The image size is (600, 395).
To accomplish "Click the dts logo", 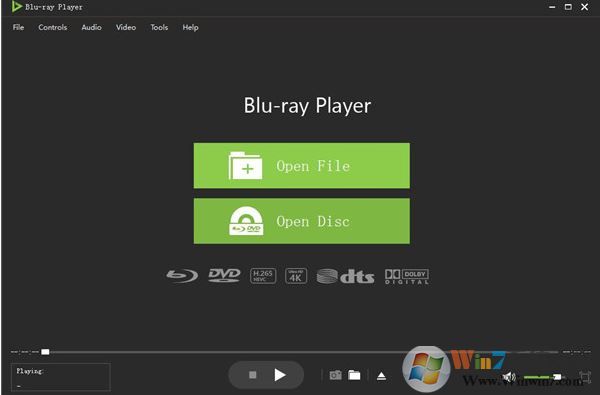I will tap(346, 276).
